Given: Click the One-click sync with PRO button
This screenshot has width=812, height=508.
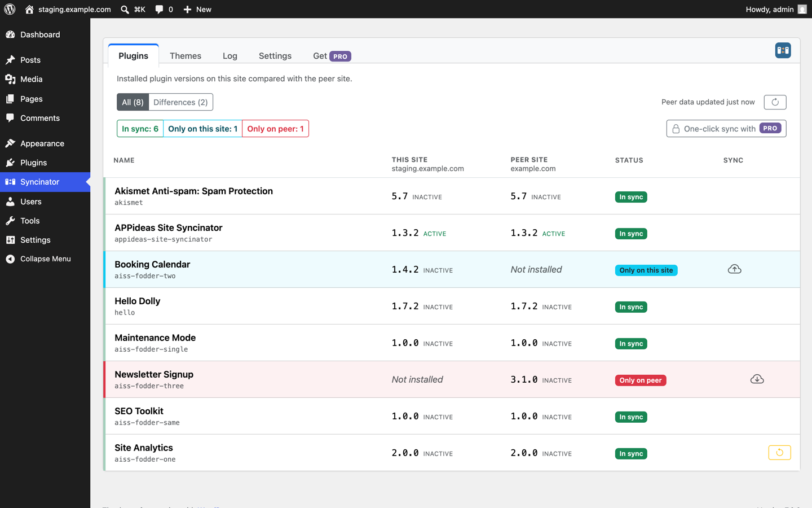Looking at the screenshot, I should pyautogui.click(x=726, y=129).
